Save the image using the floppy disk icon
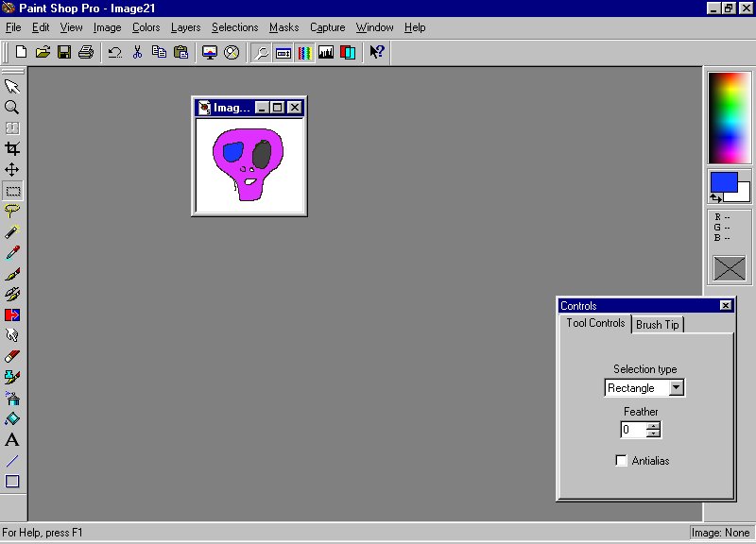The width and height of the screenshot is (756, 544). pos(64,52)
